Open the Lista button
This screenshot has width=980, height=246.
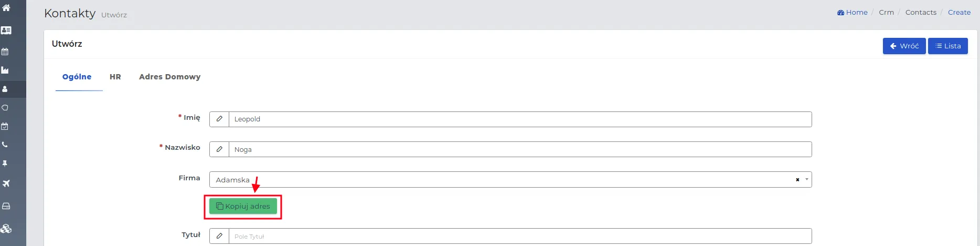pos(947,46)
